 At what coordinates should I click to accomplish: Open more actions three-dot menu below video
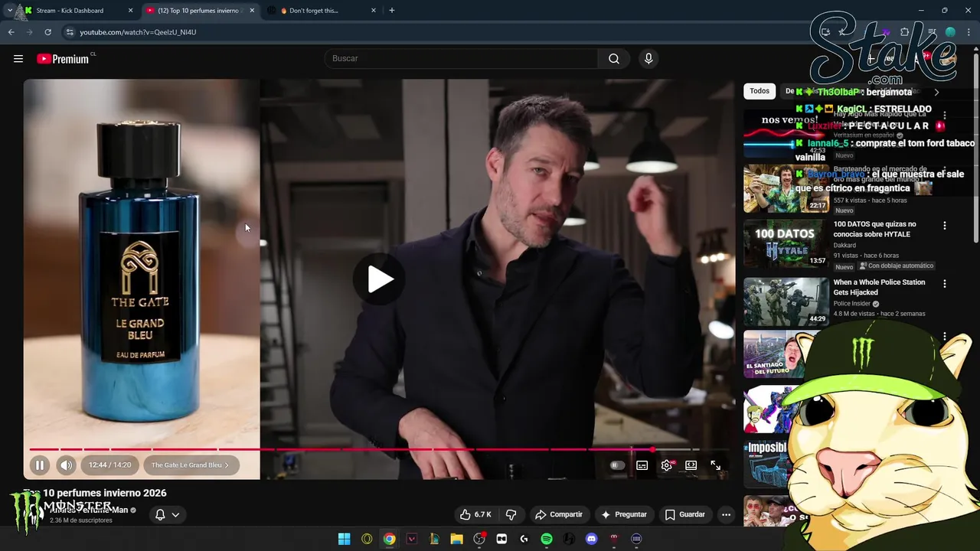point(726,514)
